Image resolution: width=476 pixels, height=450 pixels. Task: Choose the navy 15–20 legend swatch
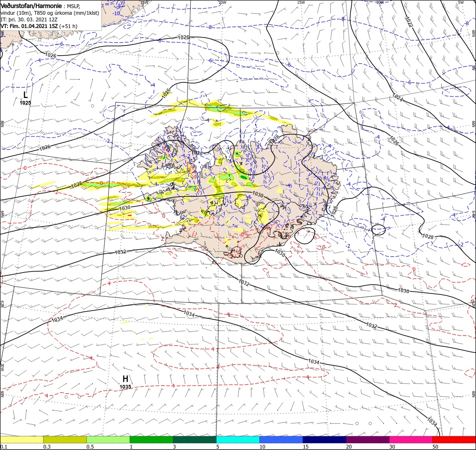coord(324,440)
